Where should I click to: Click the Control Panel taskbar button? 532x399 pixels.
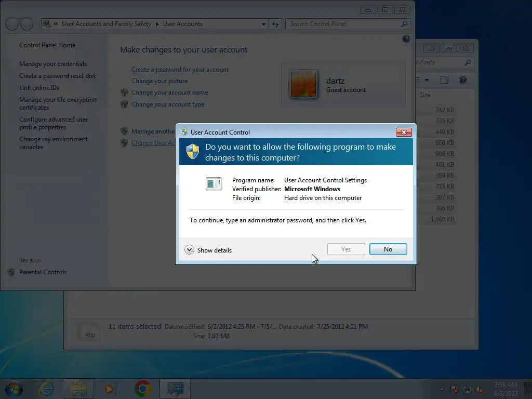point(175,389)
